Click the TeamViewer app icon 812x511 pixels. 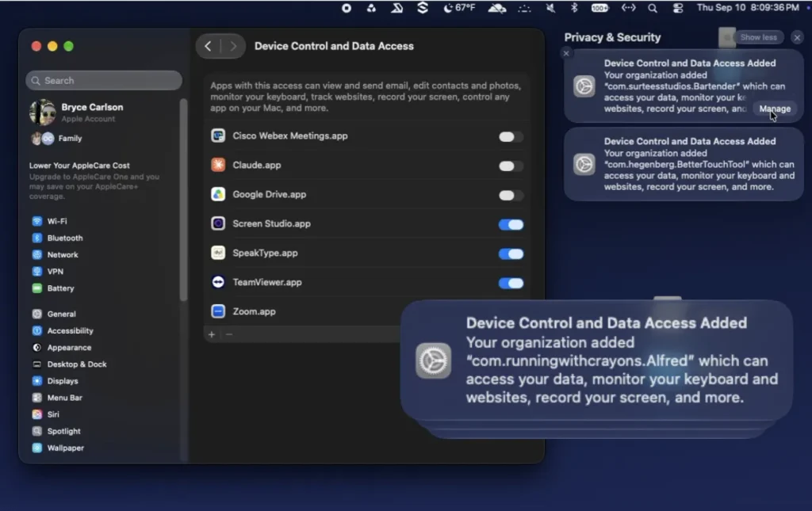point(218,282)
